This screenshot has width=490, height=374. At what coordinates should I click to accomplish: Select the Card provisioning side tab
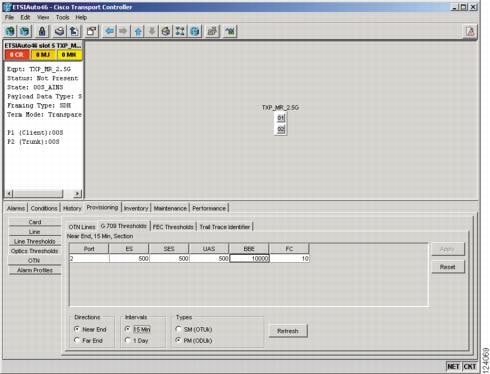(35, 222)
